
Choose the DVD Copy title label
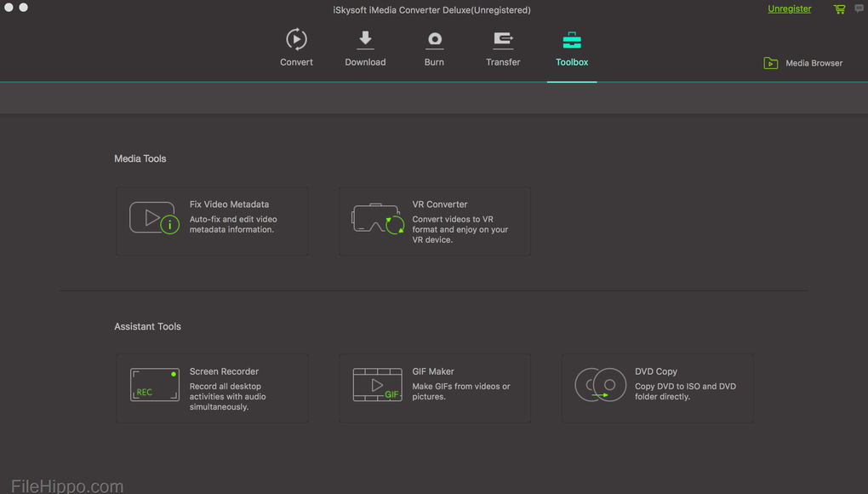point(655,371)
